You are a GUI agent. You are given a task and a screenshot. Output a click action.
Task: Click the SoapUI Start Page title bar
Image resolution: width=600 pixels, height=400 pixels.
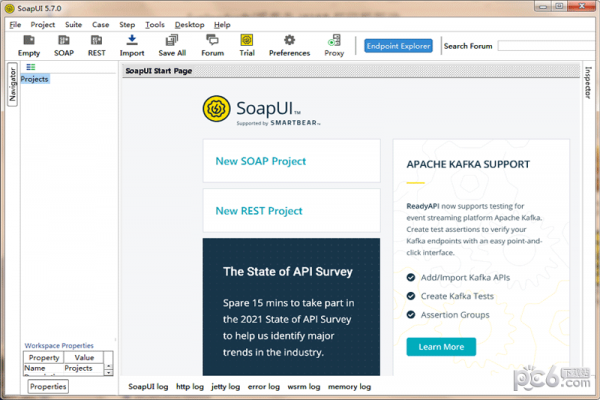click(351, 71)
